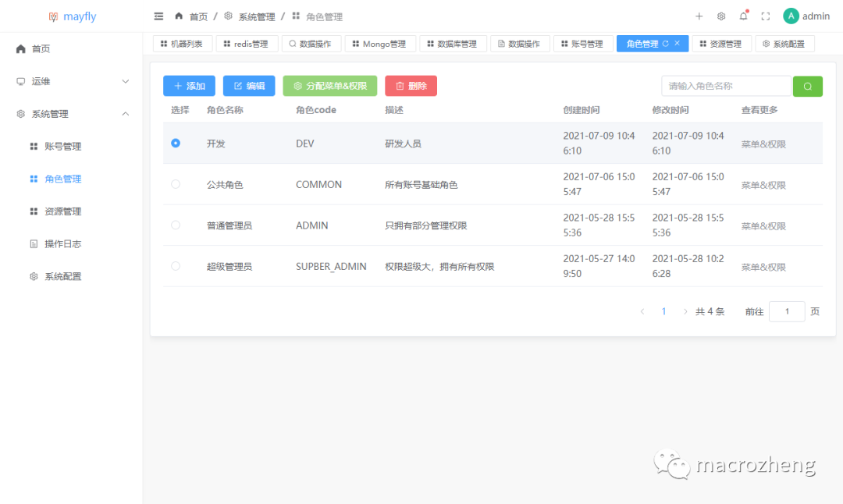Click the 添加 button to add a role

pos(189,86)
